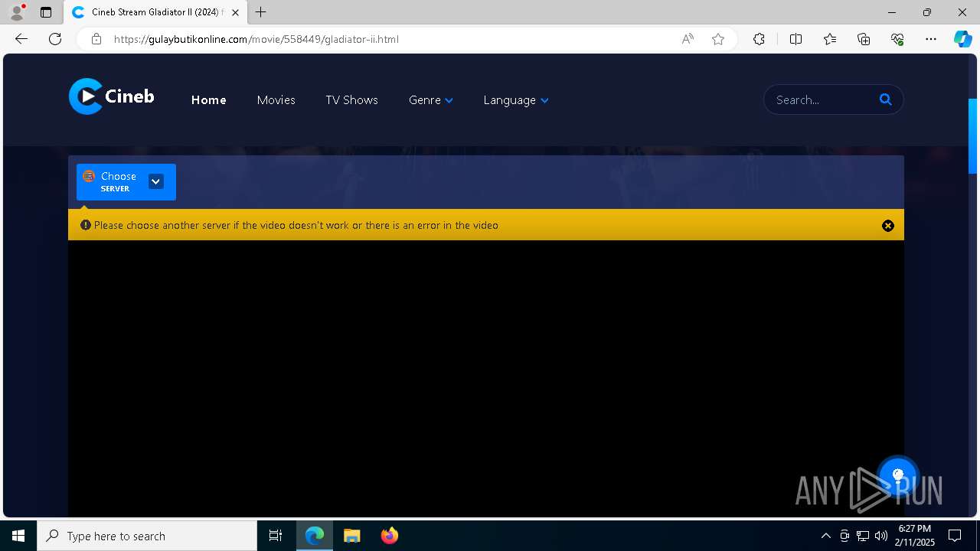This screenshot has height=551, width=980.
Task: Click the network tray icon
Action: pyautogui.click(x=863, y=536)
